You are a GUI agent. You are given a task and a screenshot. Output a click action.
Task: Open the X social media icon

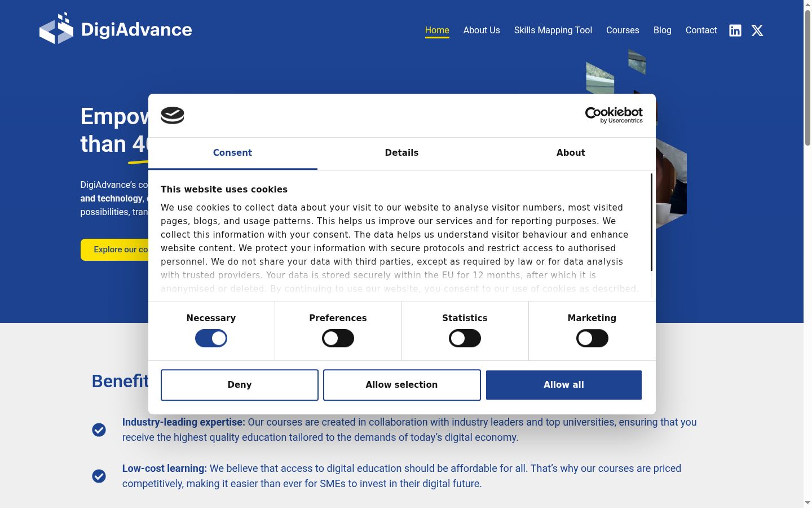coord(757,30)
